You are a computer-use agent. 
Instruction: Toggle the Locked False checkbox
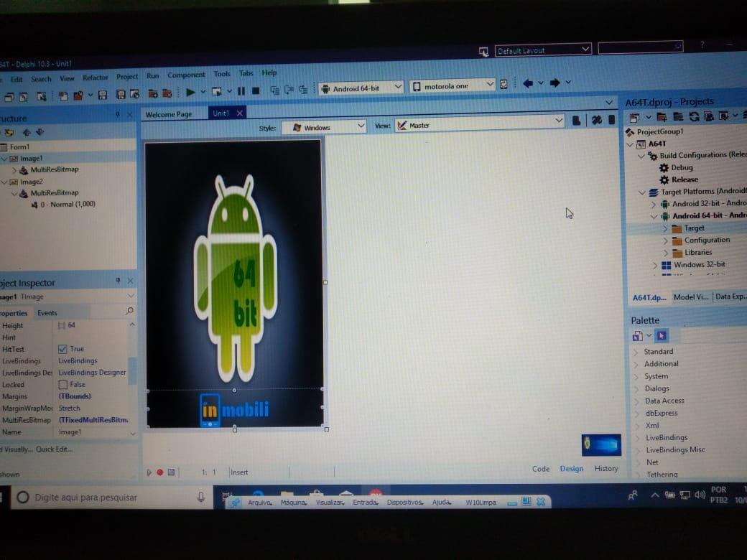(62, 385)
